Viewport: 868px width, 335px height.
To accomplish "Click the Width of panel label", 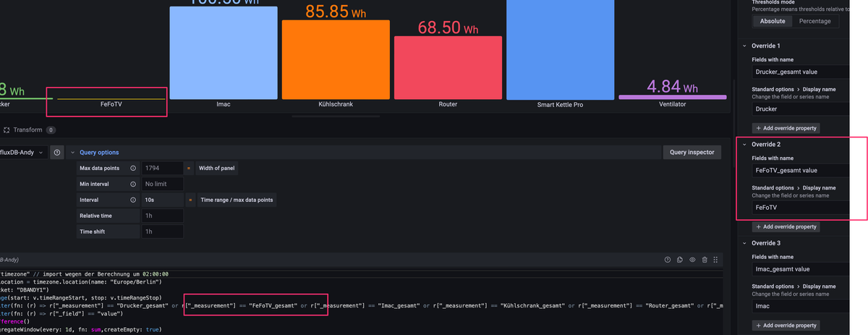I will coord(217,168).
